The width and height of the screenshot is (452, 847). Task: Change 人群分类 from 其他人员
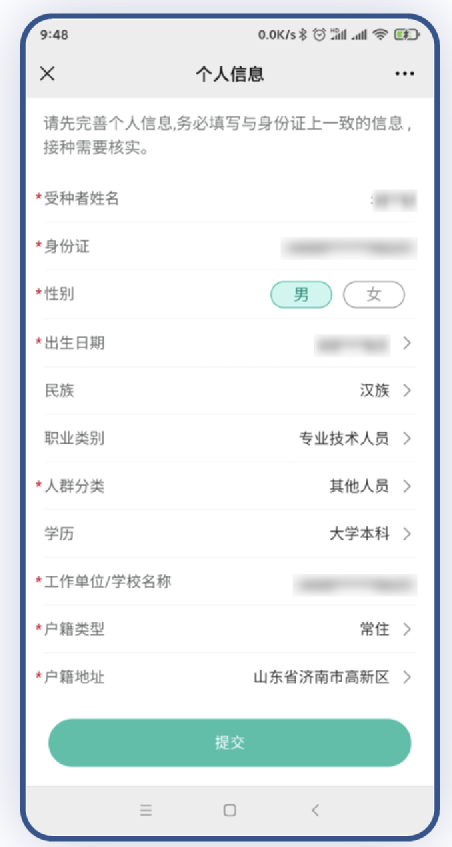point(230,486)
